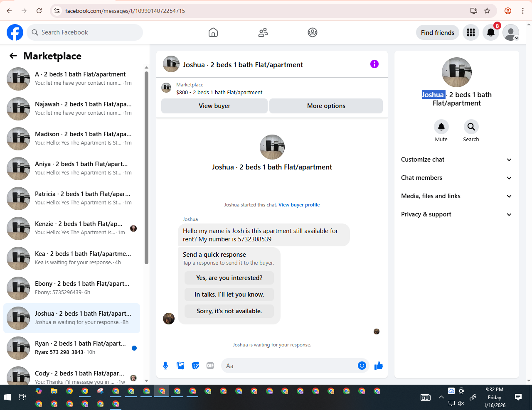
Task: Open the Groups icon in top navigation
Action: (313, 32)
